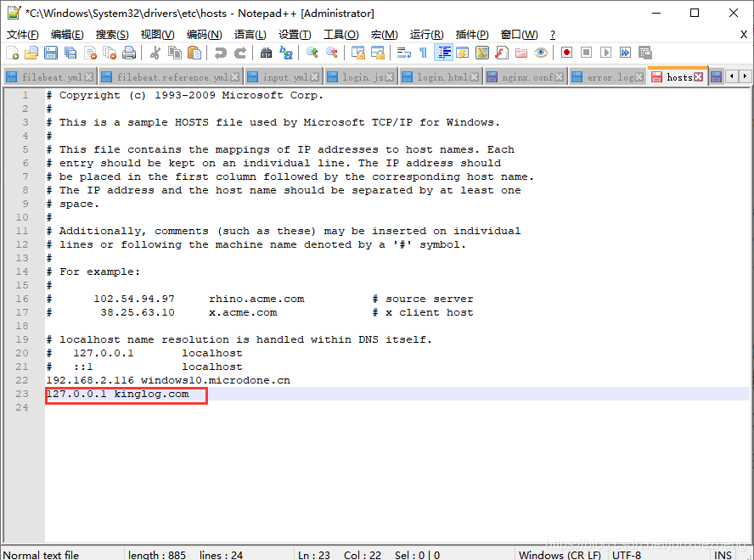The height and width of the screenshot is (560, 754).
Task: Undo the last edit with the Undo icon
Action: (x=220, y=53)
